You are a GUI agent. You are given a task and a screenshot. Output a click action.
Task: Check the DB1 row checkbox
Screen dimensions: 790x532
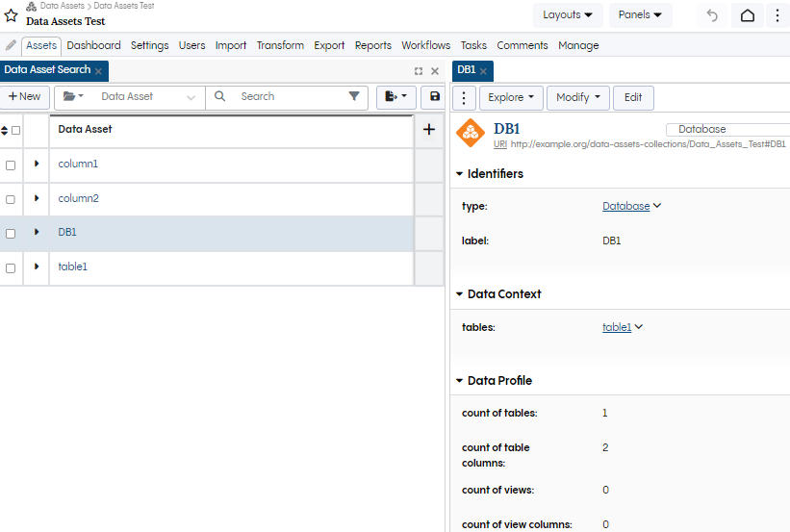tap(11, 234)
